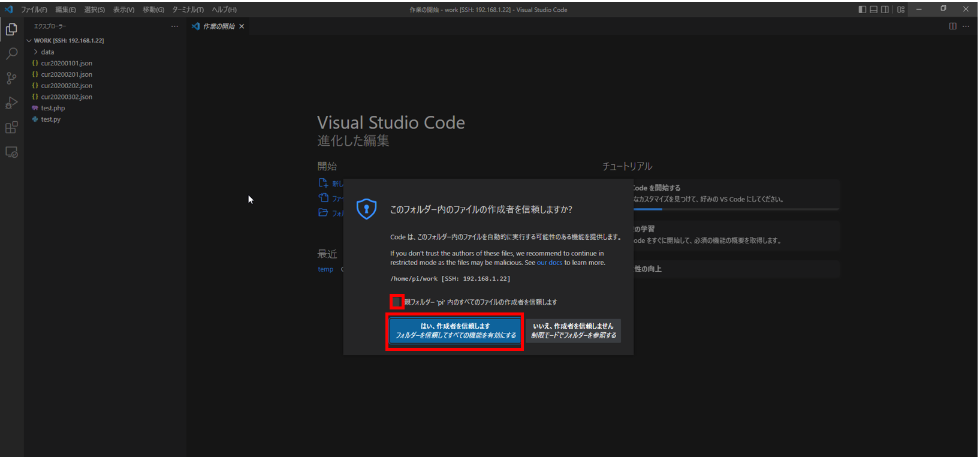Click いいえ、作成者を信頼しません button
980x457 pixels.
pyautogui.click(x=573, y=330)
